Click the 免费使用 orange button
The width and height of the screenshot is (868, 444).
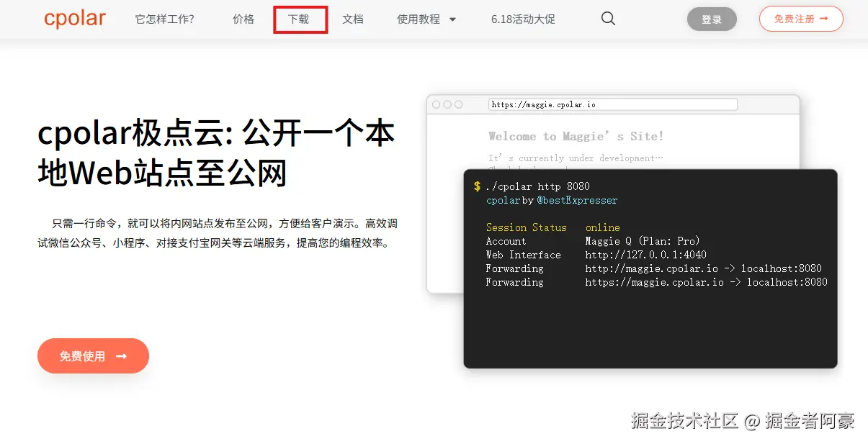(x=93, y=356)
